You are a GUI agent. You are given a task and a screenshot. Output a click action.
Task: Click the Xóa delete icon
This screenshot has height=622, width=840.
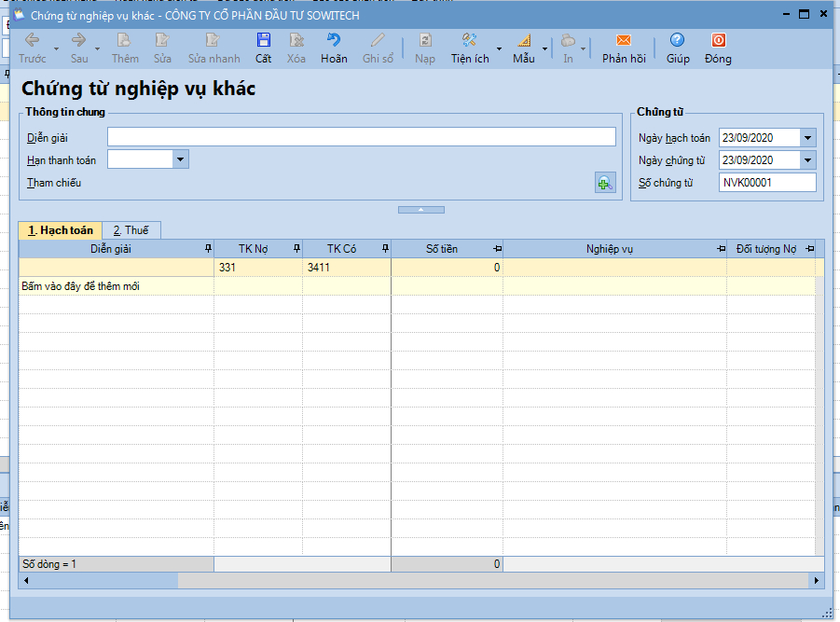coord(296,40)
